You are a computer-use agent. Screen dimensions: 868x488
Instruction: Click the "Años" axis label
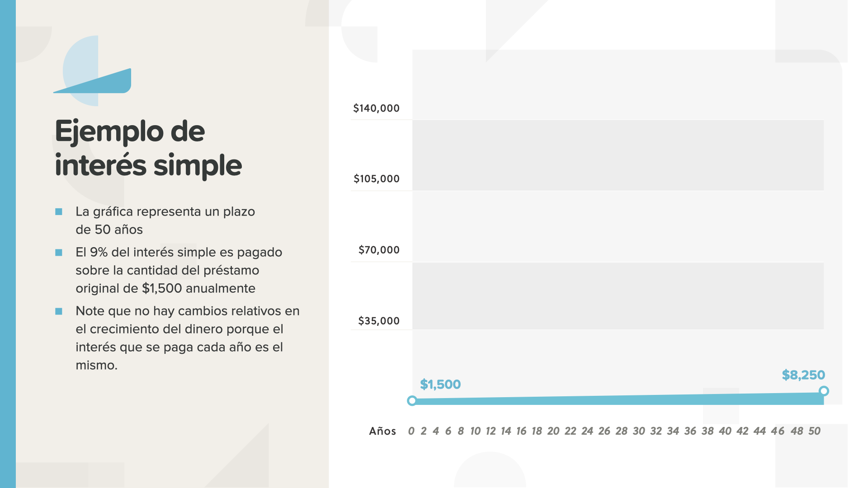[382, 431]
